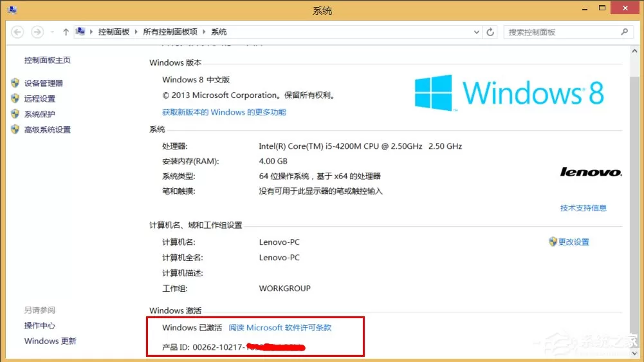Expand the chevron after 所有控制面板项 breadcrumb

coord(204,32)
